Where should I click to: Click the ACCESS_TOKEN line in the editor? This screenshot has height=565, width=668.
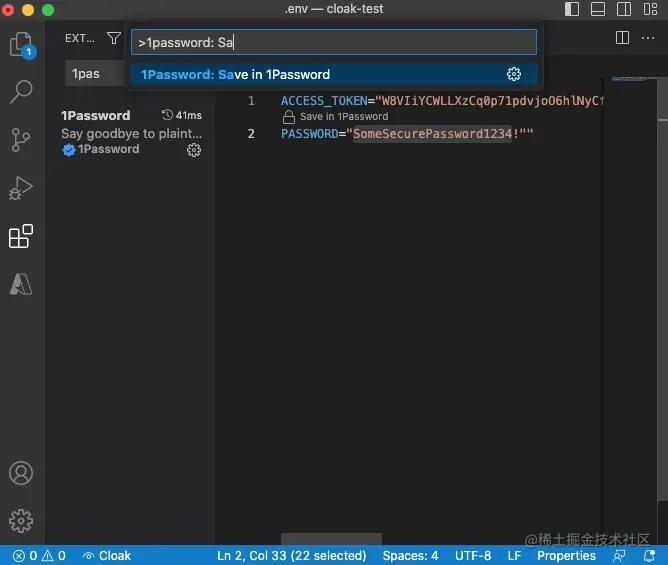coord(441,101)
